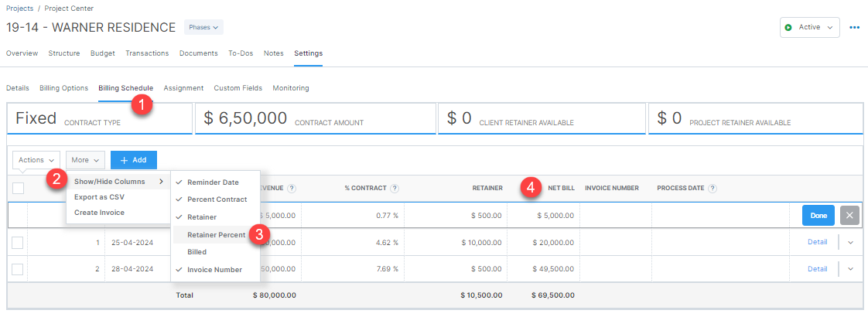Expand the chevron on 28-04-2024 row
Screen dimensions: 868x317
point(851,269)
